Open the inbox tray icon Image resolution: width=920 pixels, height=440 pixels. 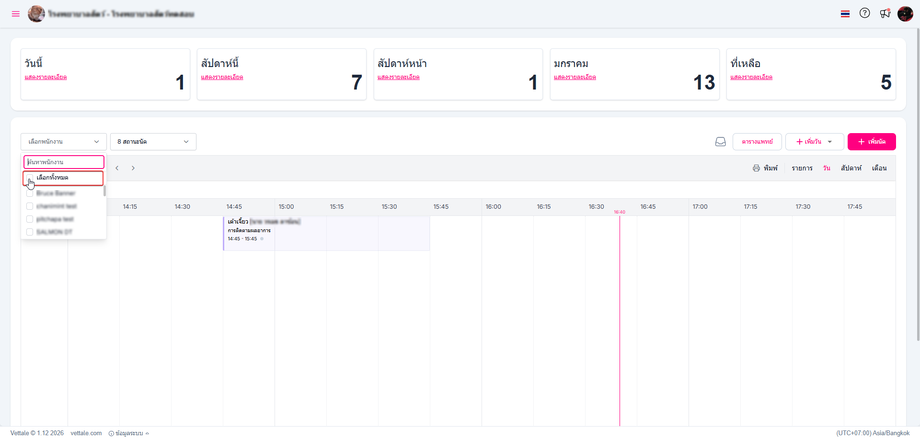tap(720, 142)
